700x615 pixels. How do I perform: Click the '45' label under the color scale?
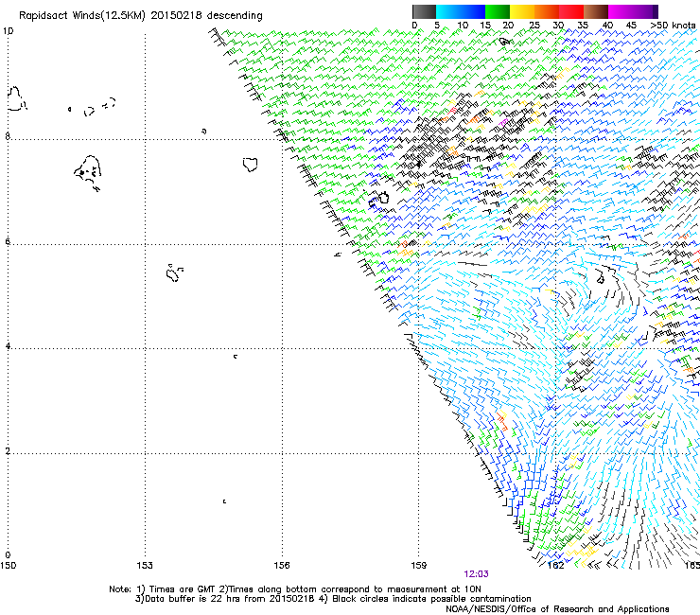[x=631, y=26]
